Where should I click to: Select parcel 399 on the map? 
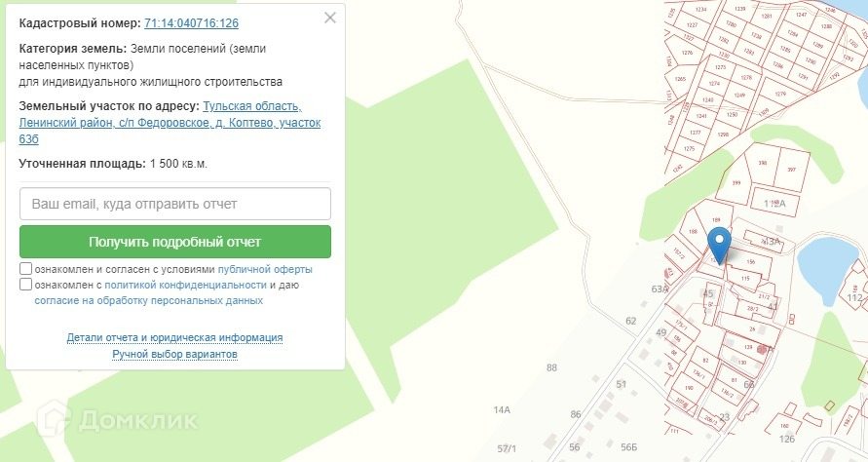pos(736,183)
